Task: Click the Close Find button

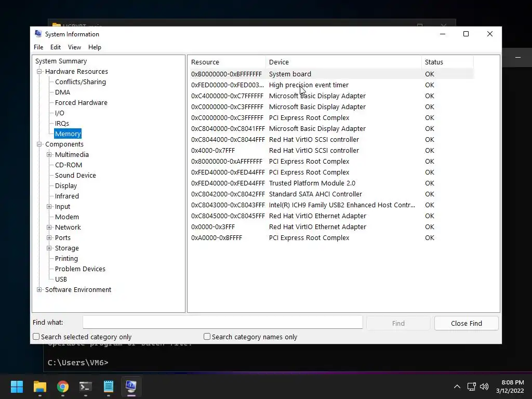Action: (467, 323)
